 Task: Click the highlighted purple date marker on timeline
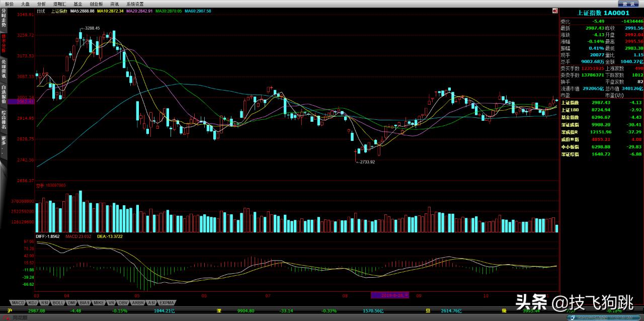tap(391, 295)
